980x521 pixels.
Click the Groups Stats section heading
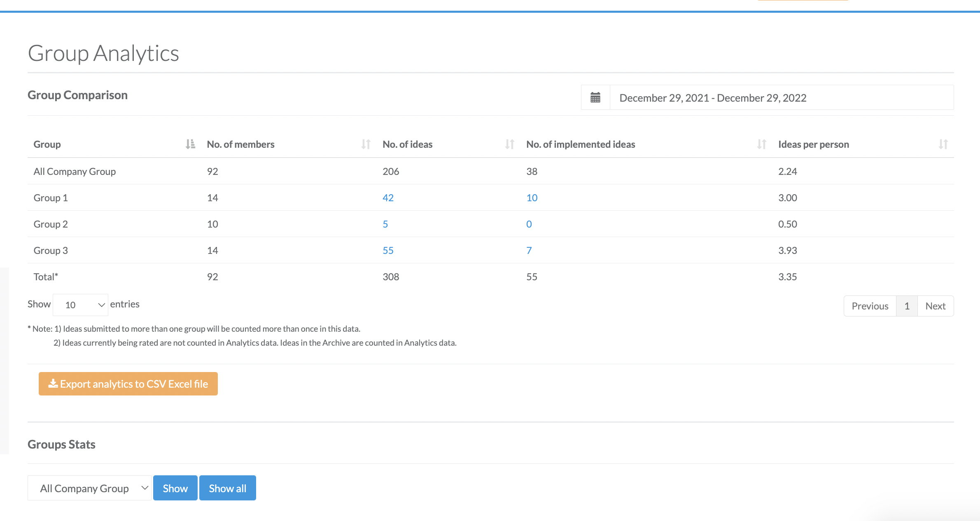61,444
